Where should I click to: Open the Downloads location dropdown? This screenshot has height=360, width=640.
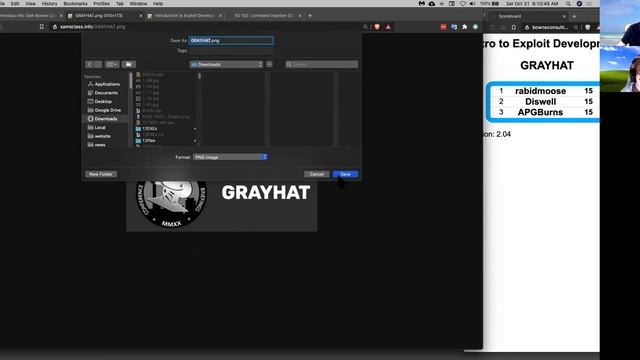[x=226, y=64]
